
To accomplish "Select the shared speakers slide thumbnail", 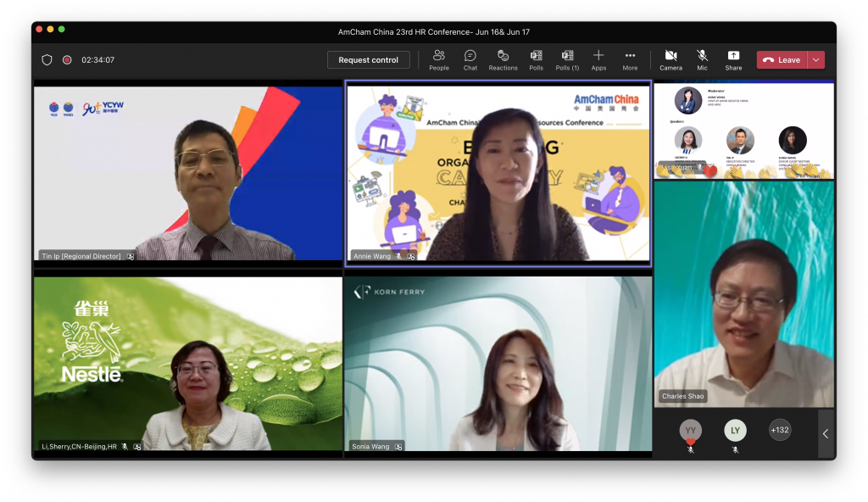I will point(743,130).
